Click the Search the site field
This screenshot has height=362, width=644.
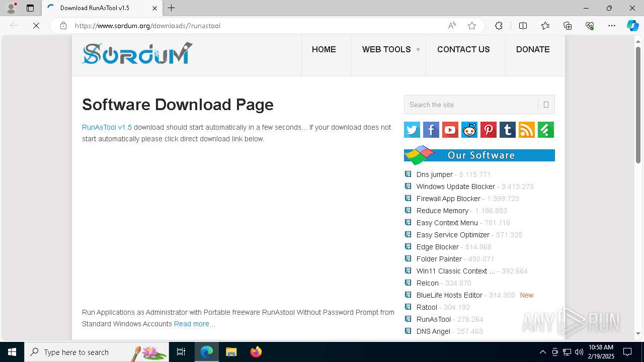[x=471, y=105]
